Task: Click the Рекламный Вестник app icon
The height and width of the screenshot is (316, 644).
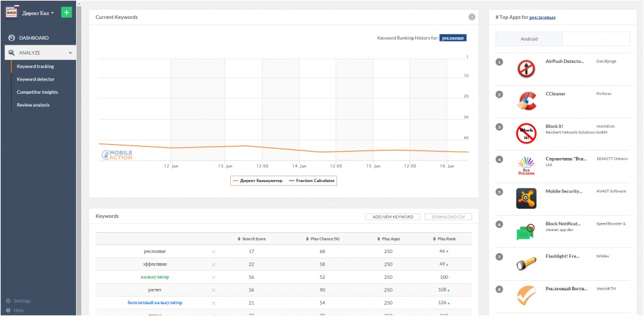Action: tap(526, 295)
